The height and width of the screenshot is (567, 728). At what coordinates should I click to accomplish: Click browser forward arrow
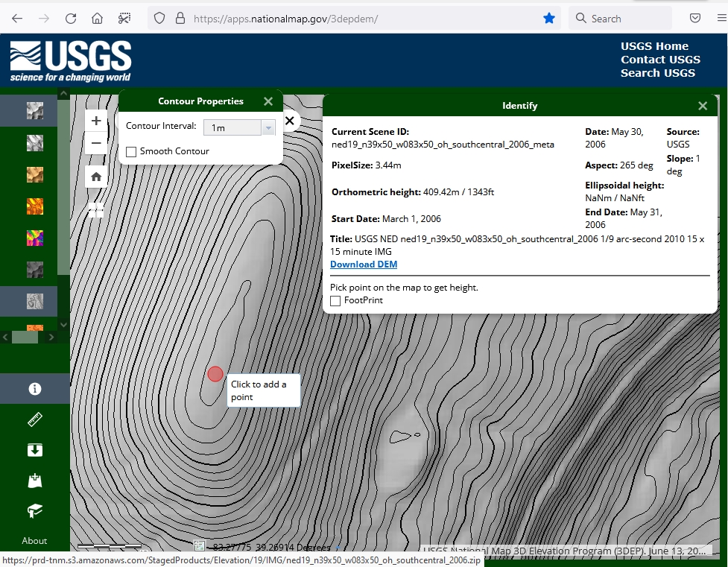(x=44, y=19)
